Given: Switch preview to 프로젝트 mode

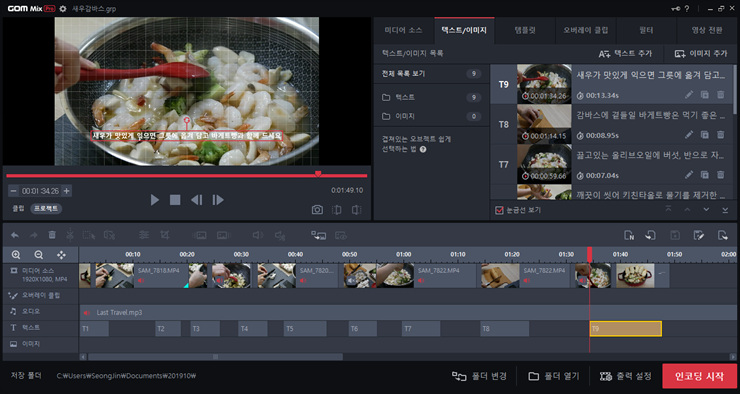Looking at the screenshot, I should tap(46, 208).
